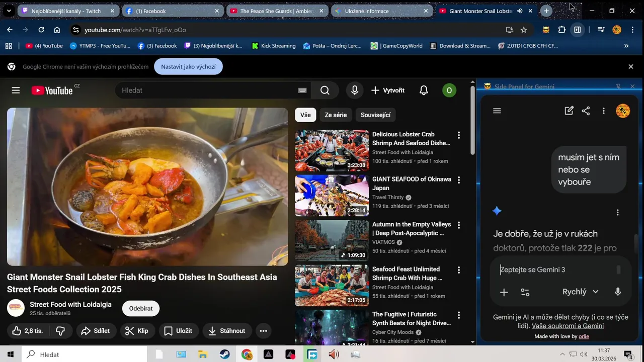Go to the browser home page
The width and height of the screenshot is (644, 362).
click(x=57, y=30)
